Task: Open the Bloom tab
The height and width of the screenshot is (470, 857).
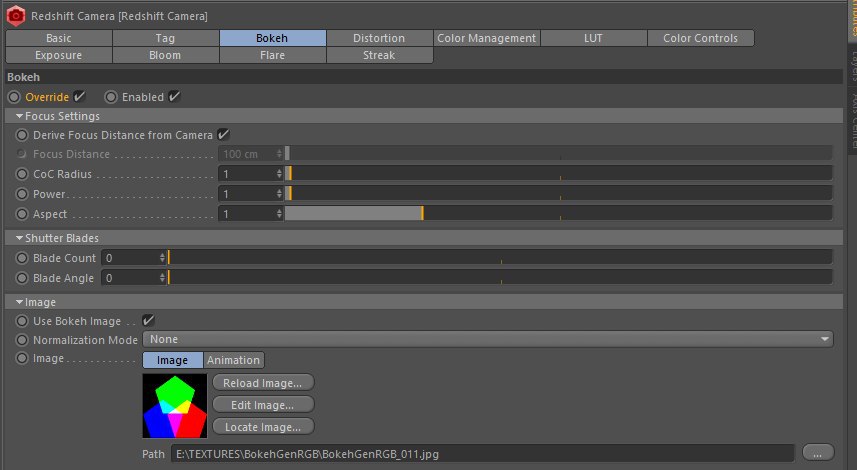Action: 165,55
